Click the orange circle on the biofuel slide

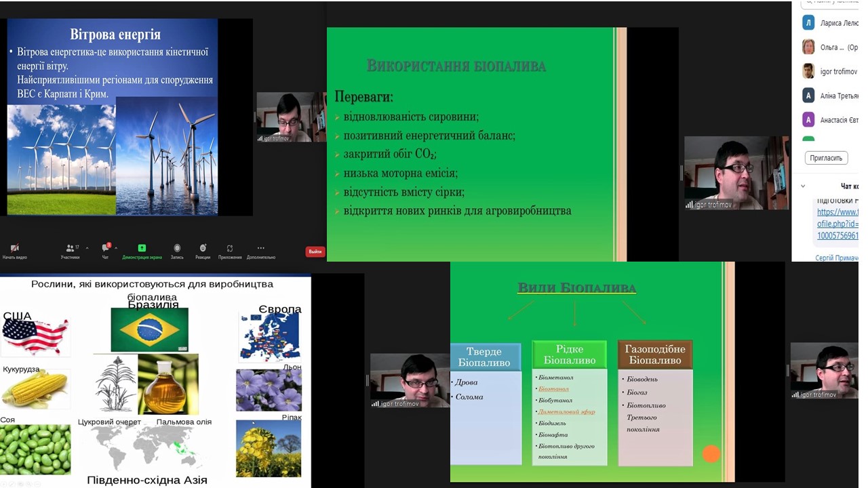click(x=711, y=453)
